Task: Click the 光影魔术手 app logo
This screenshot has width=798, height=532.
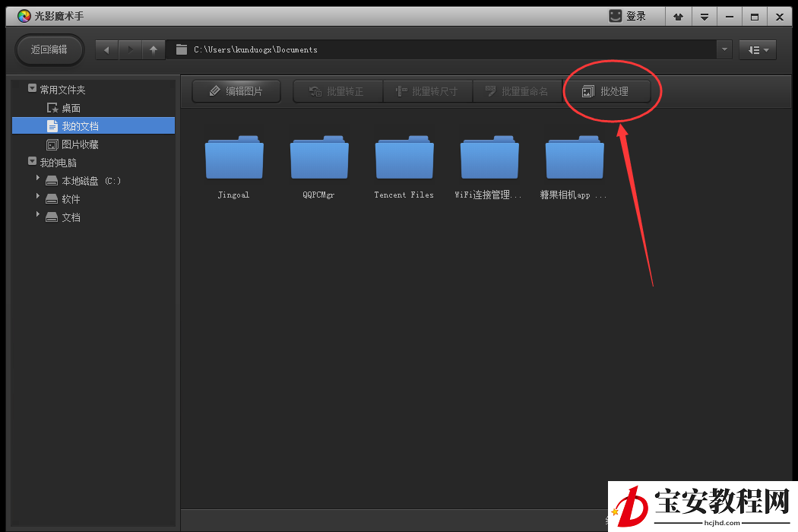Action: coord(24,16)
